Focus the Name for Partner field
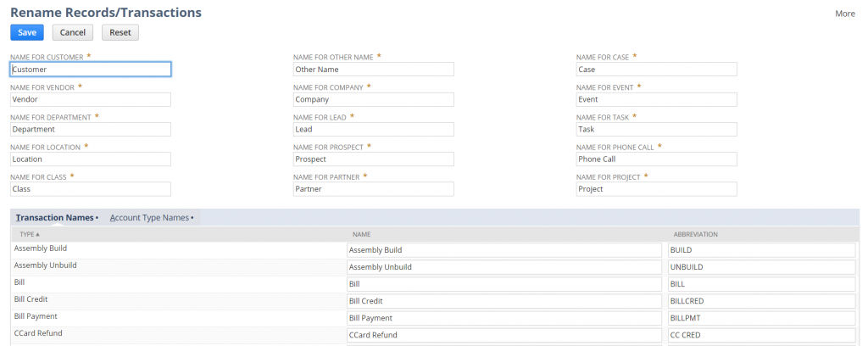868x346 pixels. click(374, 189)
